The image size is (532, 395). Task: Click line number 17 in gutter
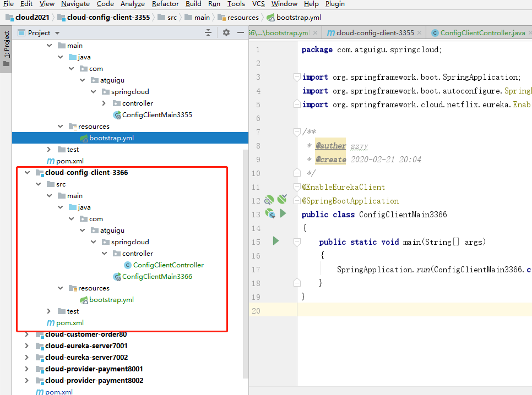point(256,270)
